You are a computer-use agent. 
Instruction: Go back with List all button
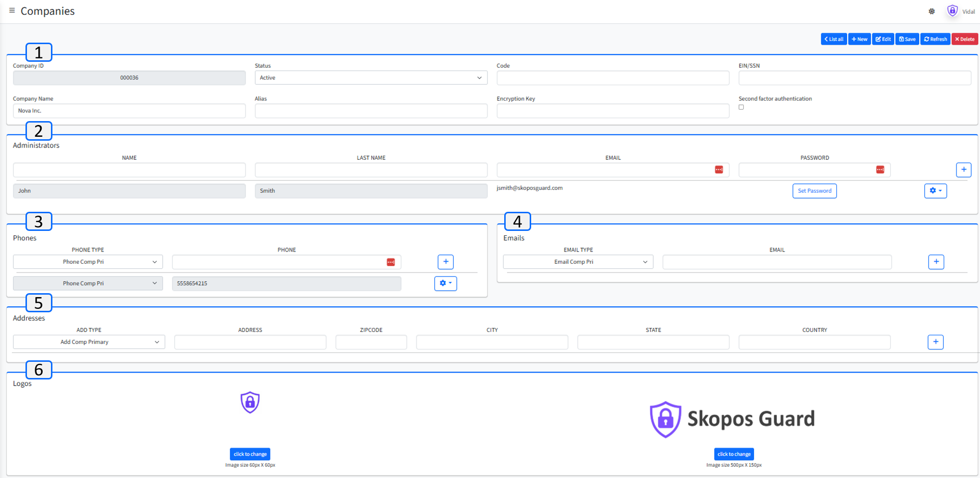point(833,39)
